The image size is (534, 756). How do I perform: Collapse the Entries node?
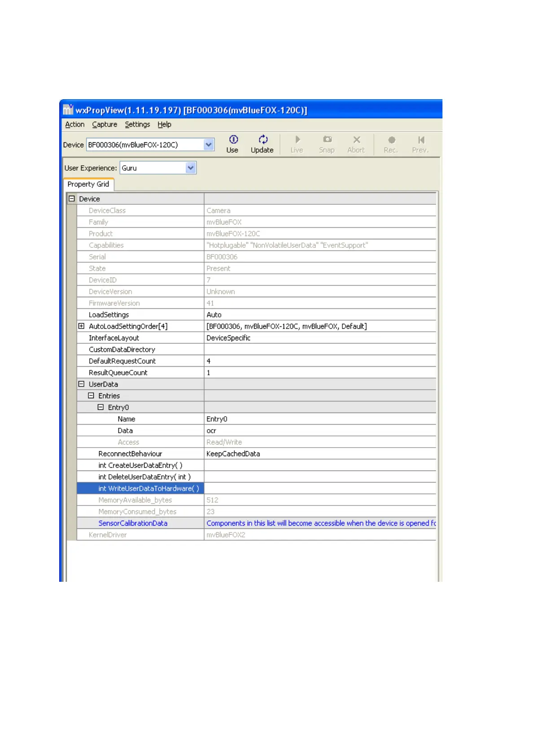[91, 396]
